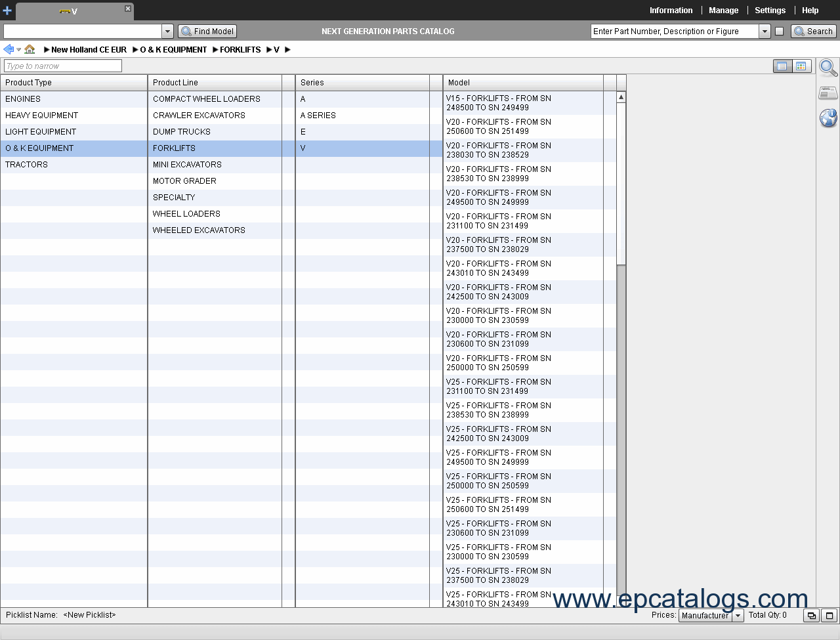This screenshot has height=640, width=840.
Task: Select V25 model SN 231100 to 231499
Action: click(x=524, y=387)
